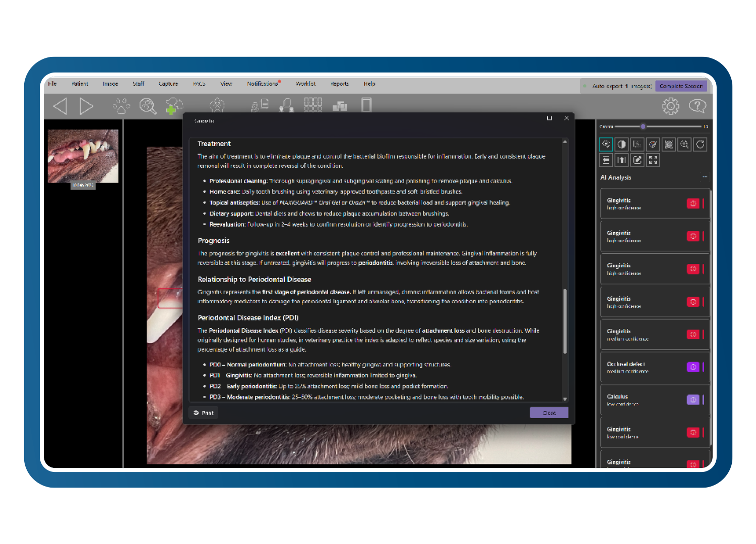Open the magnifier search tool in toolbar

pyautogui.click(x=148, y=106)
